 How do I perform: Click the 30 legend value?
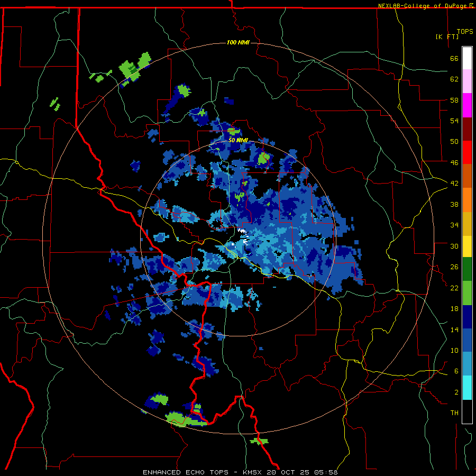pyautogui.click(x=454, y=246)
